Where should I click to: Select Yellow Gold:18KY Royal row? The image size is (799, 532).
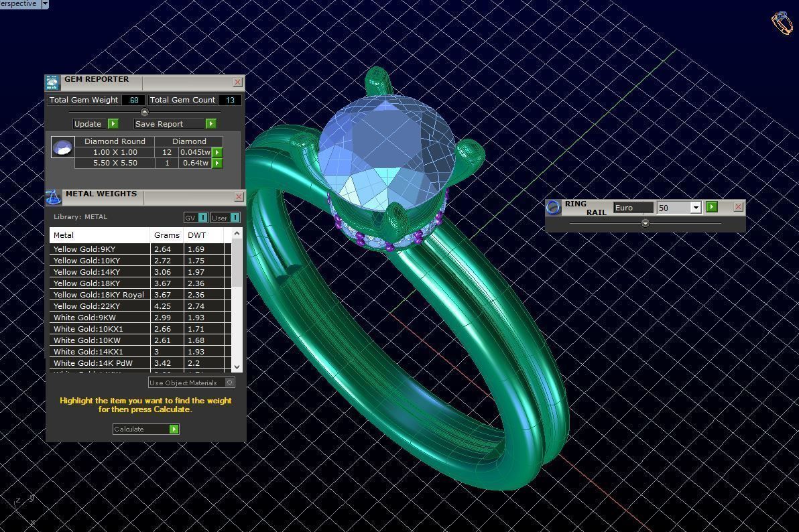[x=140, y=295]
